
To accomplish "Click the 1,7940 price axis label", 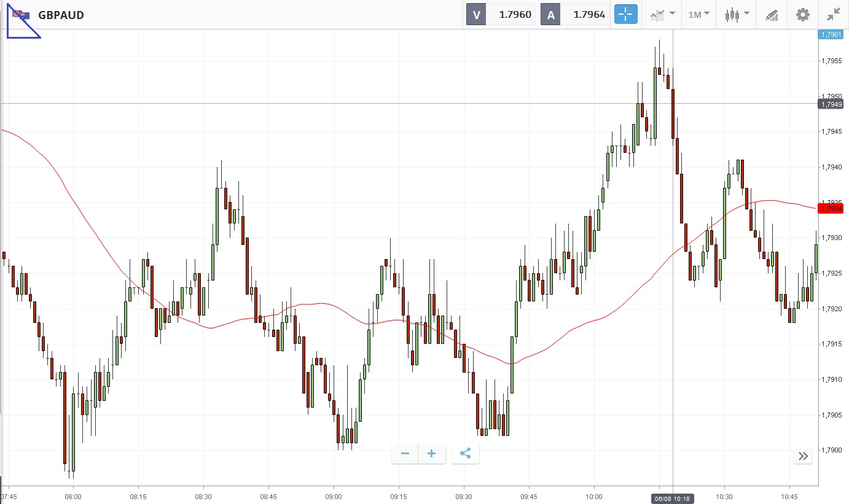I will pos(831,167).
